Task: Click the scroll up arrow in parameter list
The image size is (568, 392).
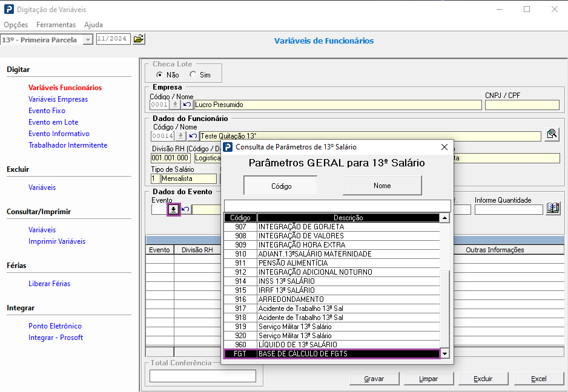Action: [x=444, y=218]
